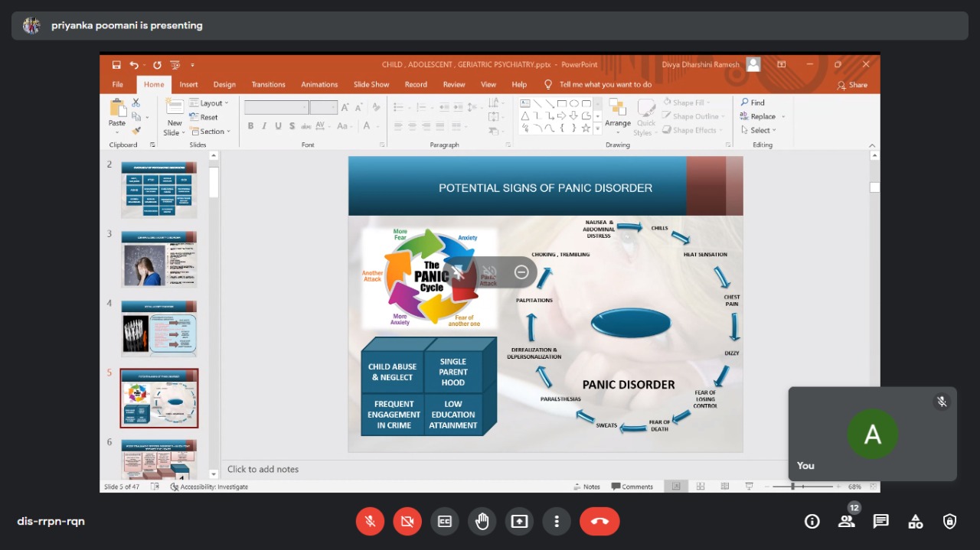The height and width of the screenshot is (550, 980).
Task: Toggle microphone mute in Meet controls
Action: tap(370, 521)
